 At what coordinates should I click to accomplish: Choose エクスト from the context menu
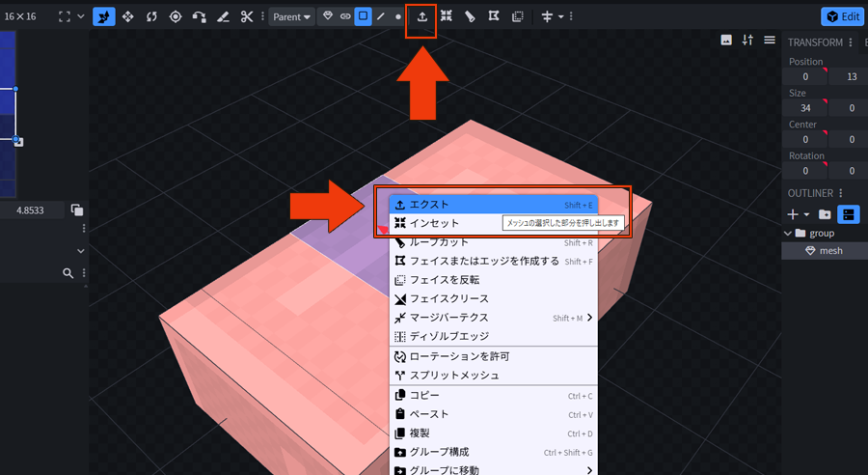429,205
